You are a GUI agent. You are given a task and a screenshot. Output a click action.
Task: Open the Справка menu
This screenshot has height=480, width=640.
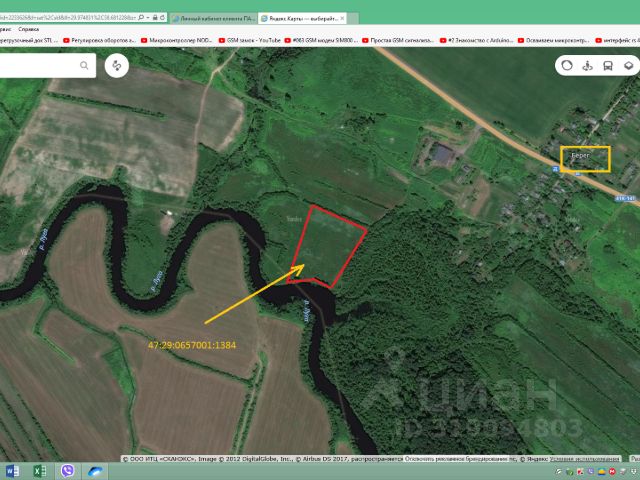pos(29,29)
